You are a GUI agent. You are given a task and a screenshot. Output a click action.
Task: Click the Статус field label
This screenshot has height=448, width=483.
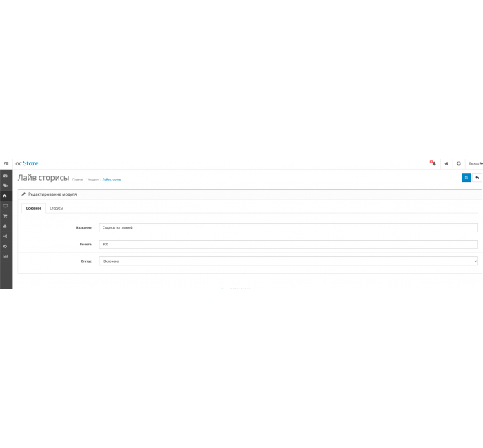(86, 261)
